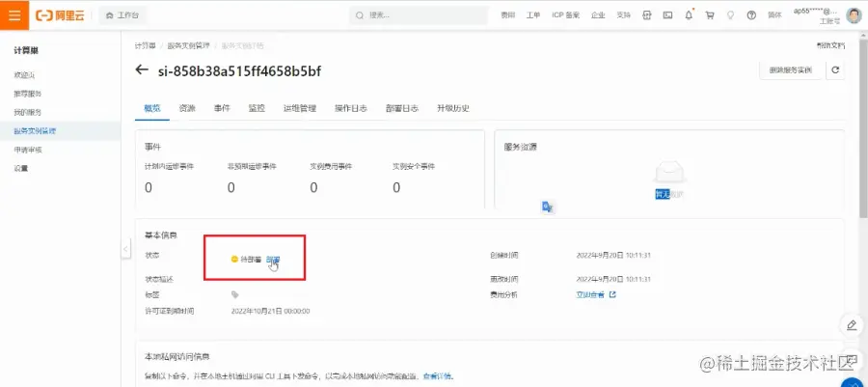Click the 待部署 status text
Image resolution: width=868 pixels, height=387 pixels.
pos(251,259)
